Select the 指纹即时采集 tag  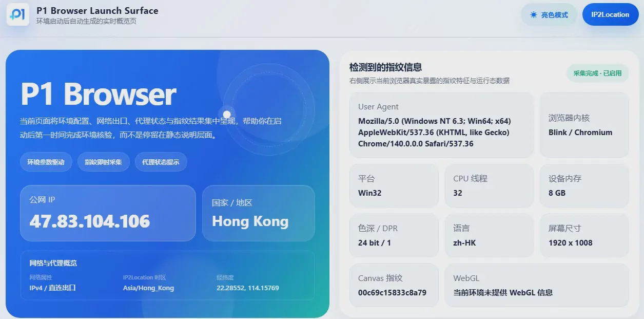[x=104, y=162]
